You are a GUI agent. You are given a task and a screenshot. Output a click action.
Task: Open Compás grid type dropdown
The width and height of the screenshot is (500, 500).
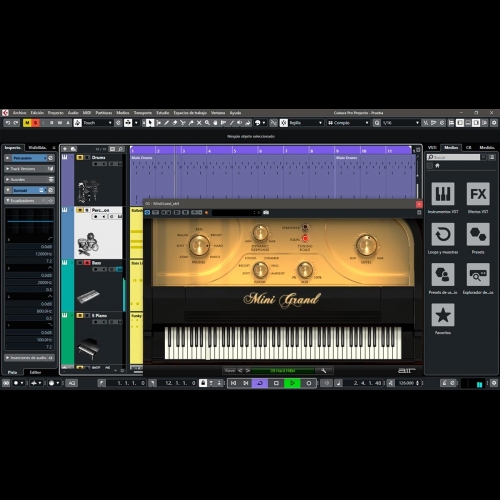pos(348,123)
